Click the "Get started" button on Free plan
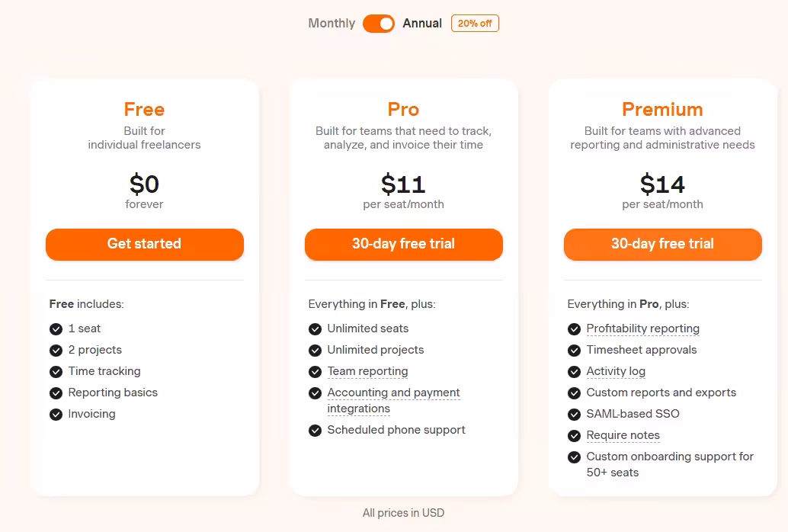 tap(144, 244)
